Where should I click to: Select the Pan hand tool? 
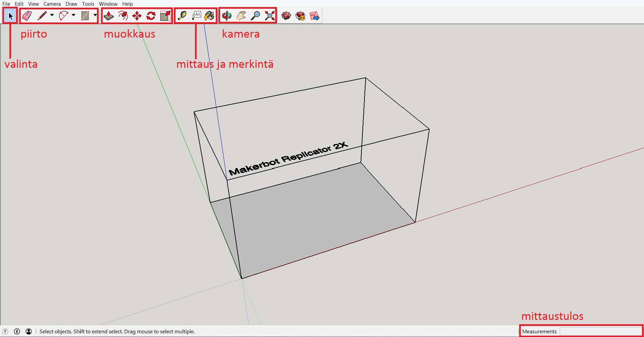click(241, 16)
